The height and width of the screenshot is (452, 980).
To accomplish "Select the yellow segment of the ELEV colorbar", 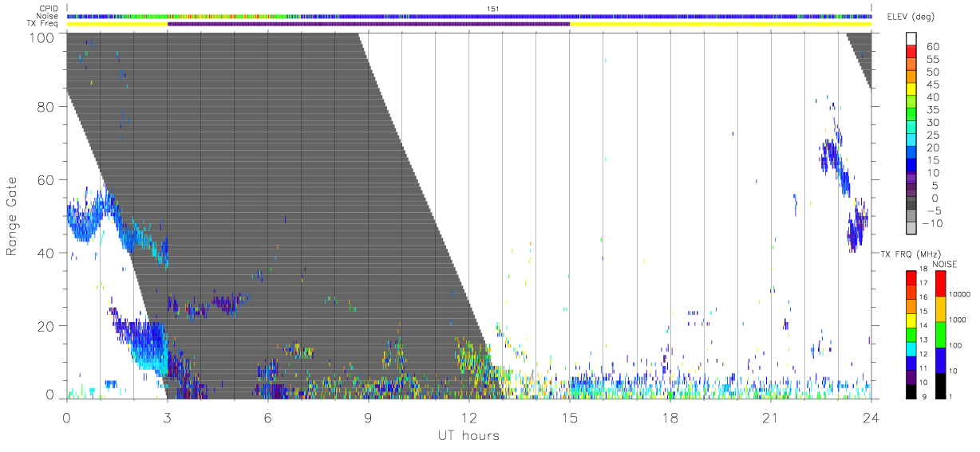I will 911,89.
